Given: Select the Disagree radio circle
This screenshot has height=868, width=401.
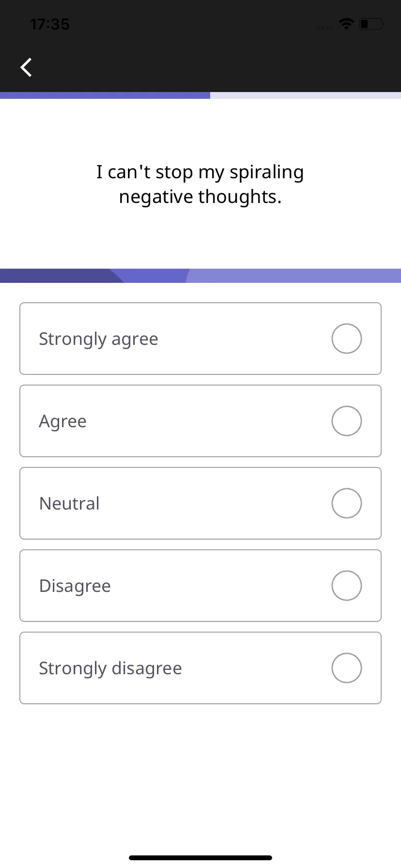Looking at the screenshot, I should click(347, 586).
